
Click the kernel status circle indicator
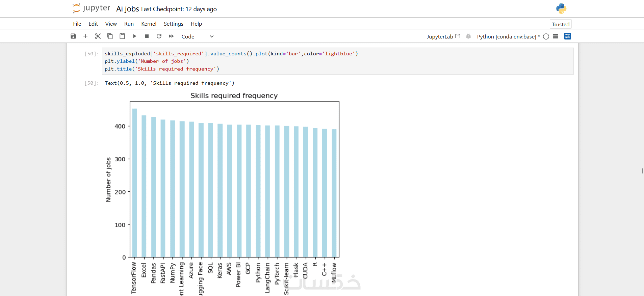(546, 36)
